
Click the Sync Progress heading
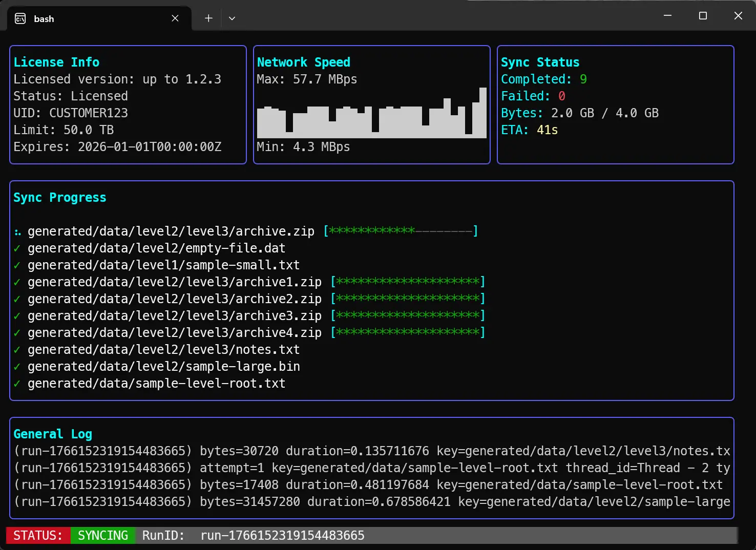60,197
